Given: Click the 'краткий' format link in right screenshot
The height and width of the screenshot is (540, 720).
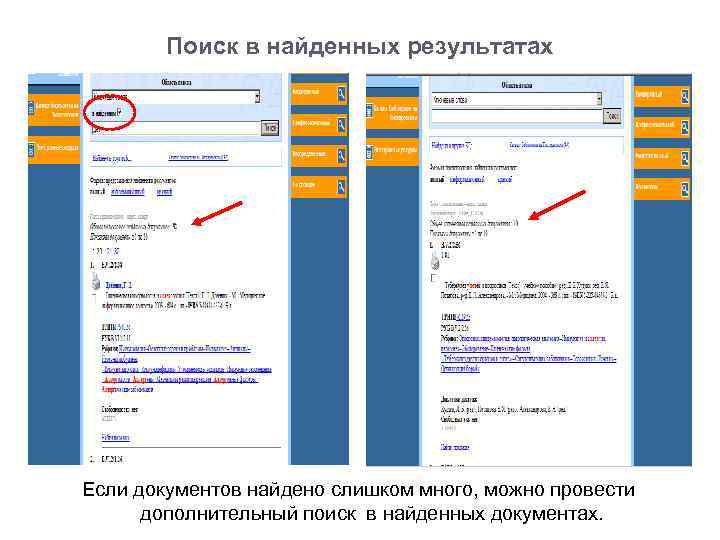Looking at the screenshot, I should coord(504,180).
